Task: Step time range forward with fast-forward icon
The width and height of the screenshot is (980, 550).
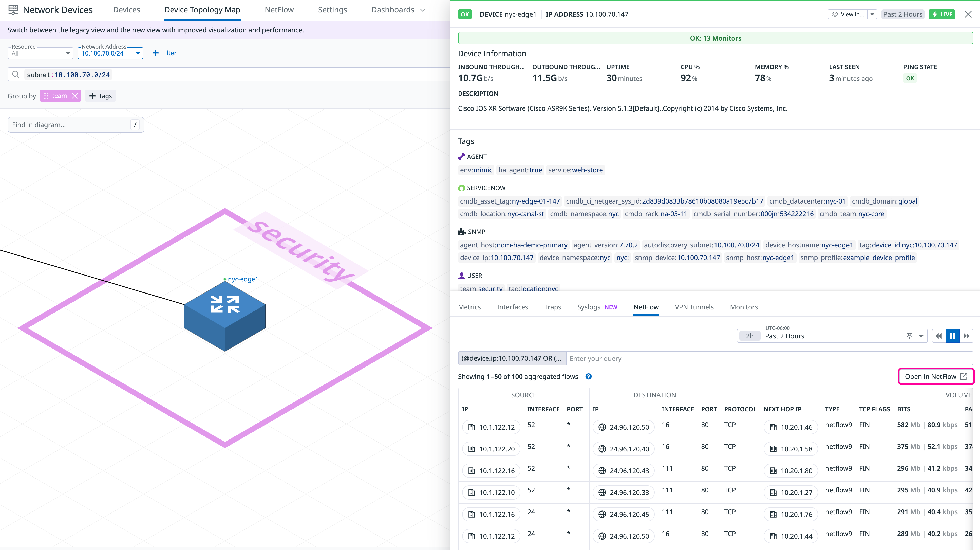Action: [966, 336]
